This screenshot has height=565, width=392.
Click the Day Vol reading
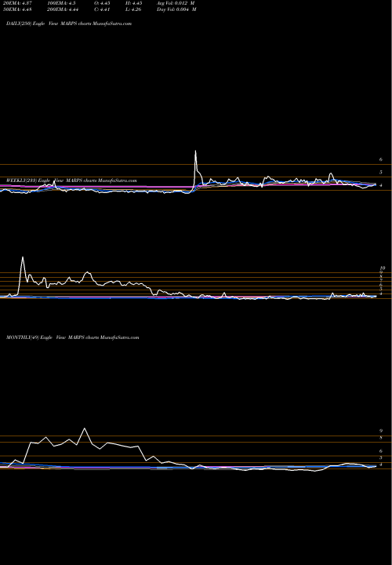click(176, 9)
